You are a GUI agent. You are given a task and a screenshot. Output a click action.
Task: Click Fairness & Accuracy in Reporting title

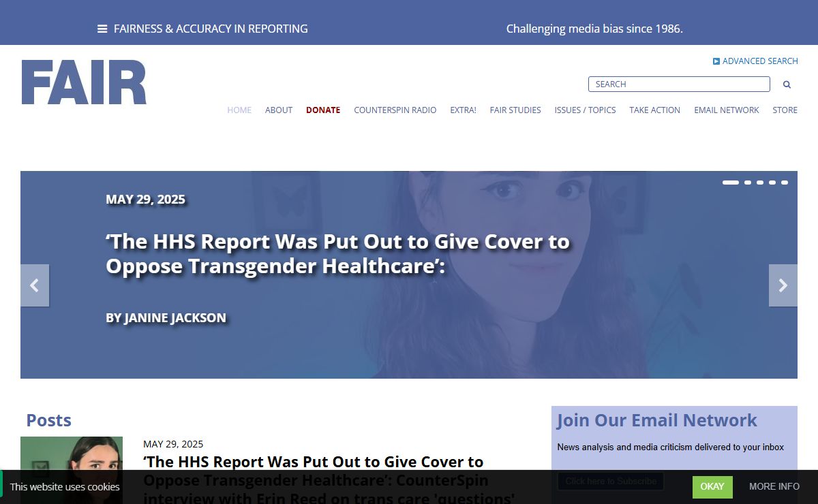coord(211,29)
